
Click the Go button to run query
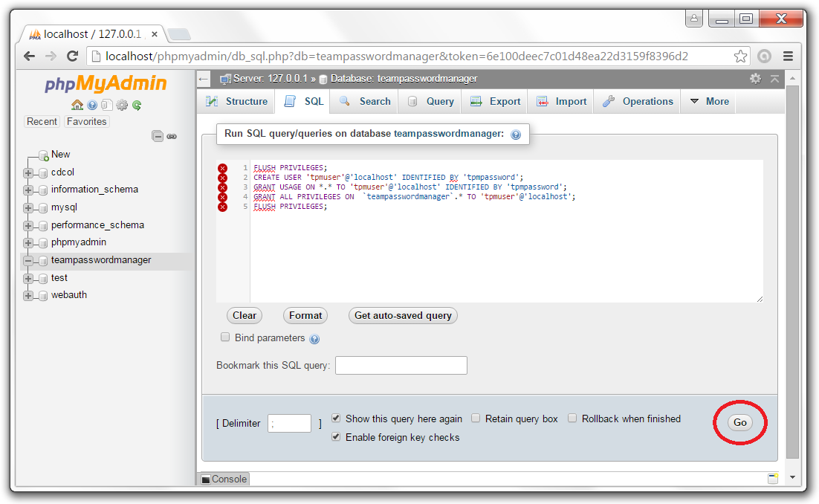tap(740, 422)
